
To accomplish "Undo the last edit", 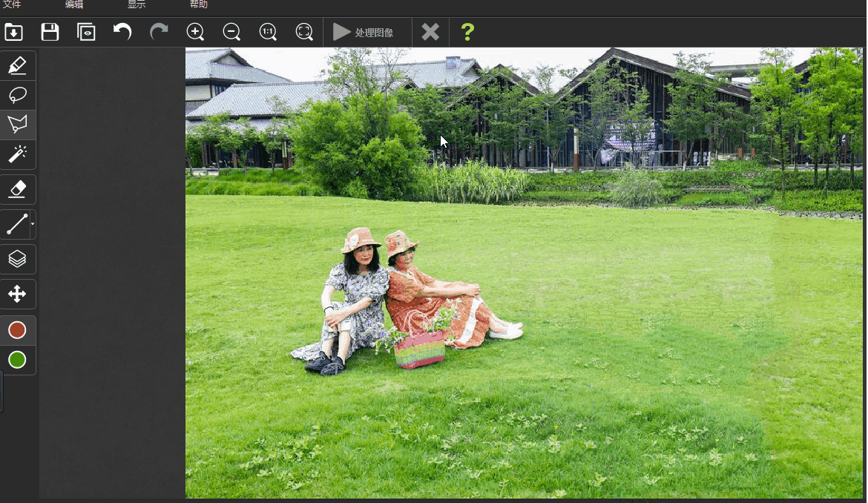I will tap(122, 32).
